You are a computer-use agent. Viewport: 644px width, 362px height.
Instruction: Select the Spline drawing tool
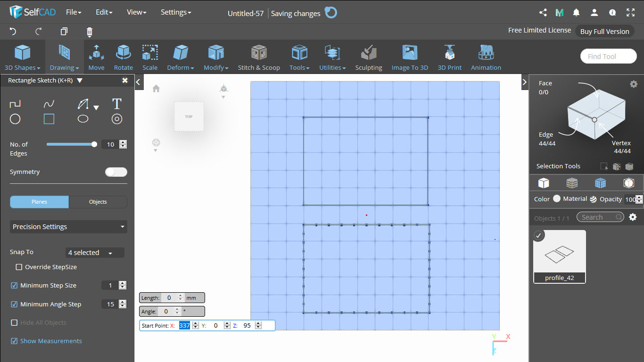tap(49, 104)
